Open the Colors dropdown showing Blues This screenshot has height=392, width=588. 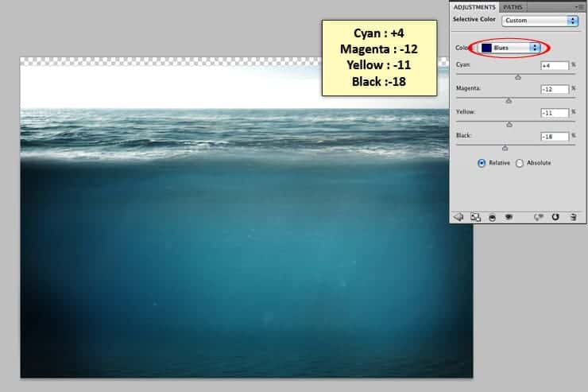(510, 48)
